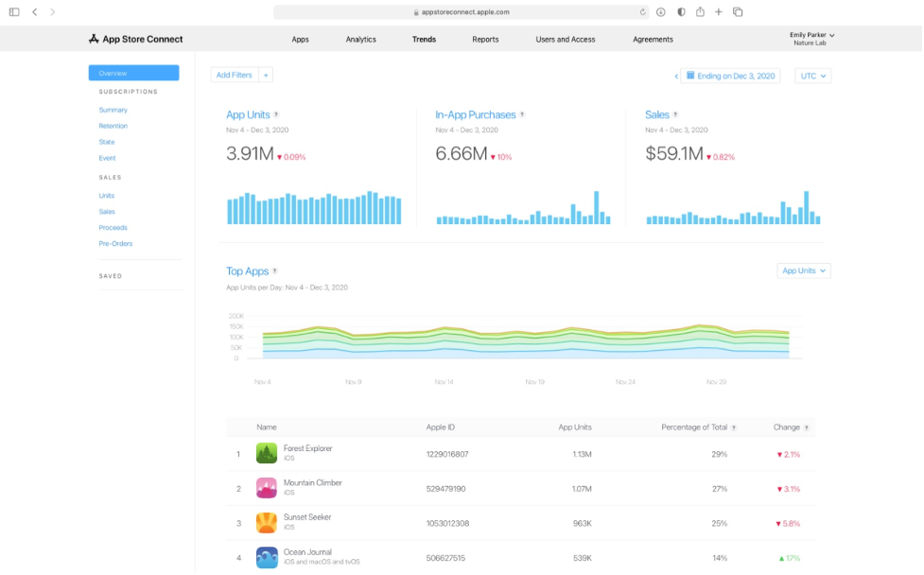Switch to the Reports tab
Screen dimensions: 924x575
pos(485,40)
